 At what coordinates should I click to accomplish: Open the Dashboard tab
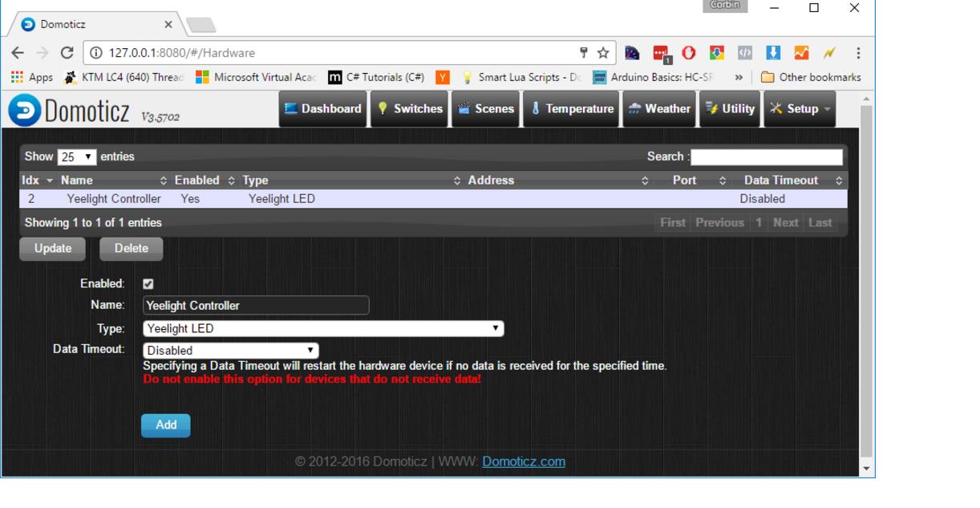pos(323,108)
